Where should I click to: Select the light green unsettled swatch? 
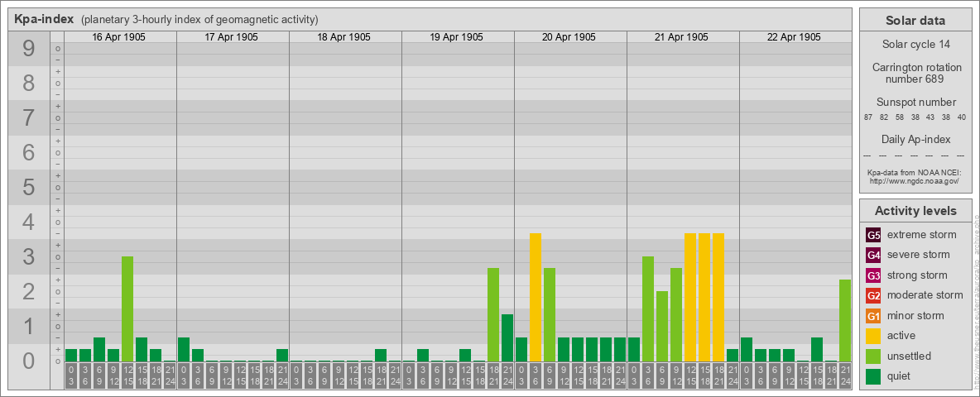pos(873,356)
